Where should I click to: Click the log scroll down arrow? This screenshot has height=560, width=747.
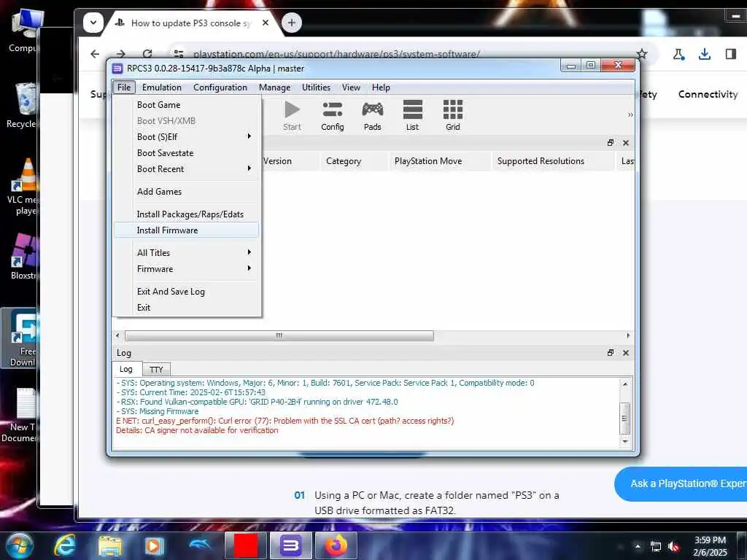coord(625,441)
